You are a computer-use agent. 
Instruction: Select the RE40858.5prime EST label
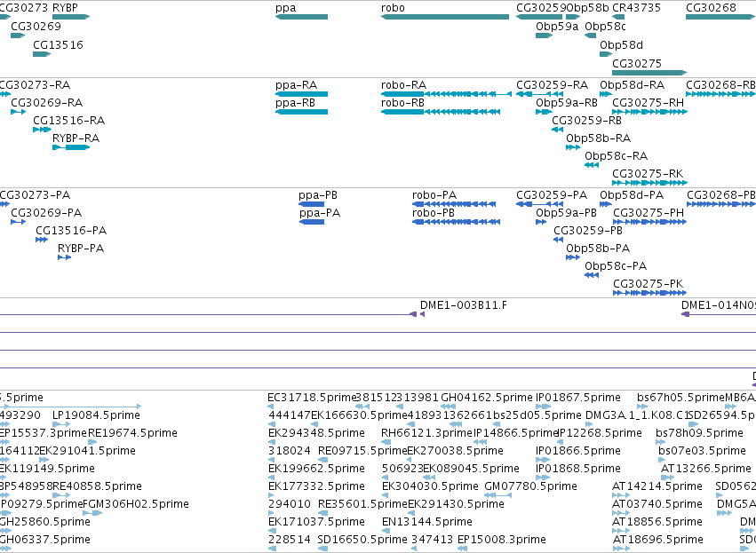click(97, 486)
